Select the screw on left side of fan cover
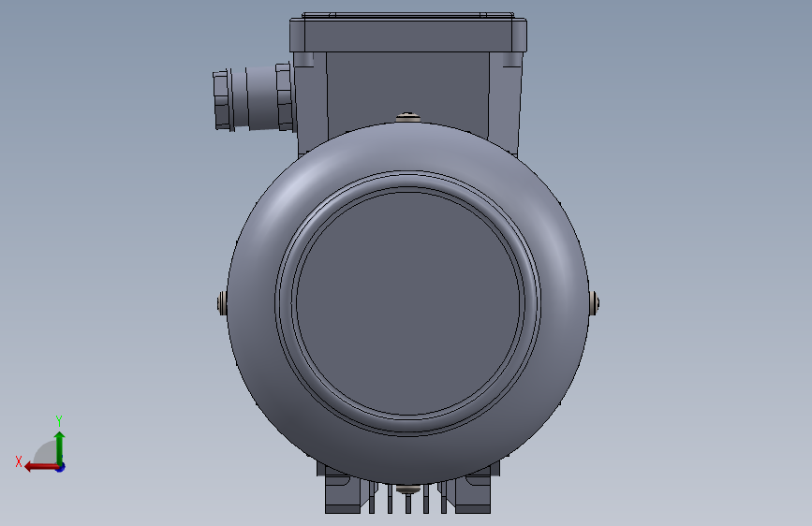 (x=222, y=303)
